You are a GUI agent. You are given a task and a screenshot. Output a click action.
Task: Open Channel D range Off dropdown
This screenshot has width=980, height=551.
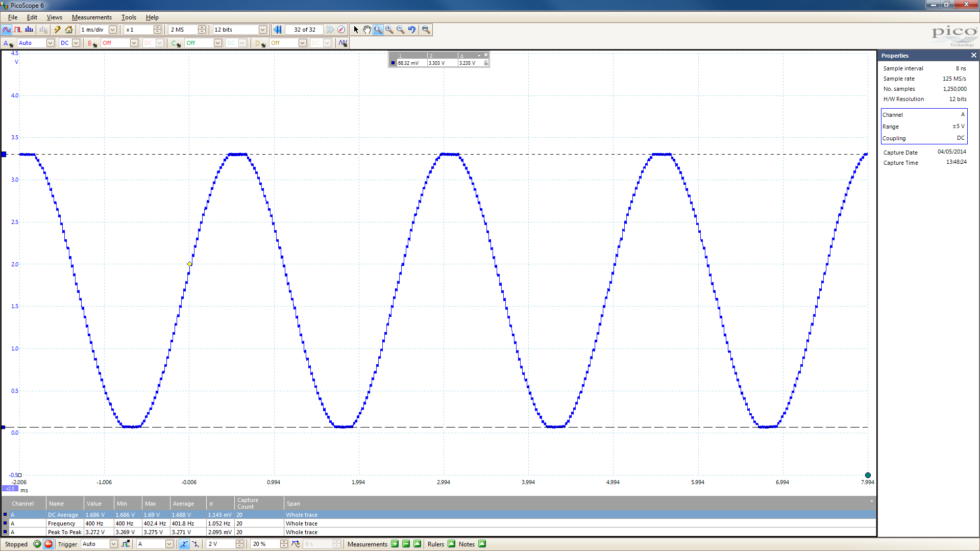(x=302, y=43)
